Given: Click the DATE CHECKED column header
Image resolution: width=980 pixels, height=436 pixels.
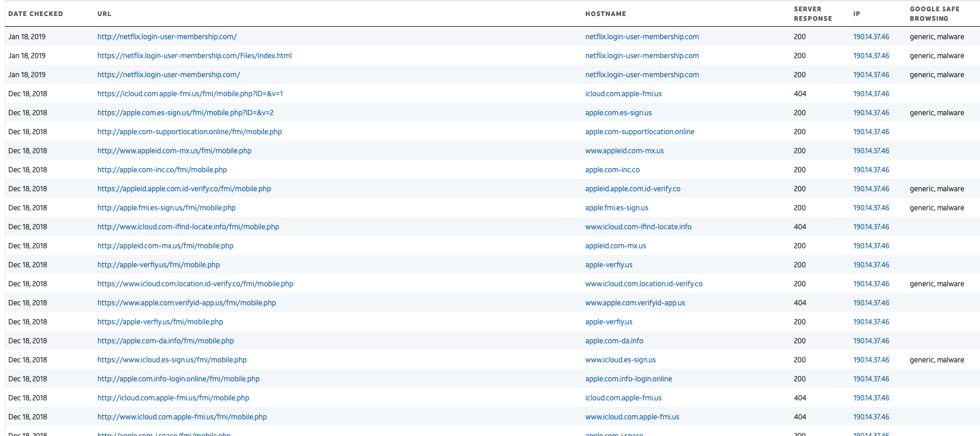Looking at the screenshot, I should pyautogui.click(x=36, y=14).
